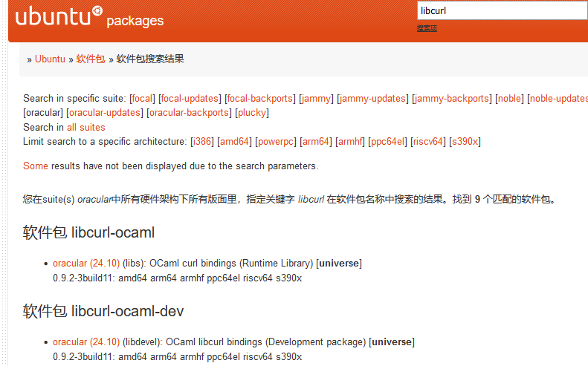
Task: Limit search to ppc64el architecture
Action: point(387,142)
